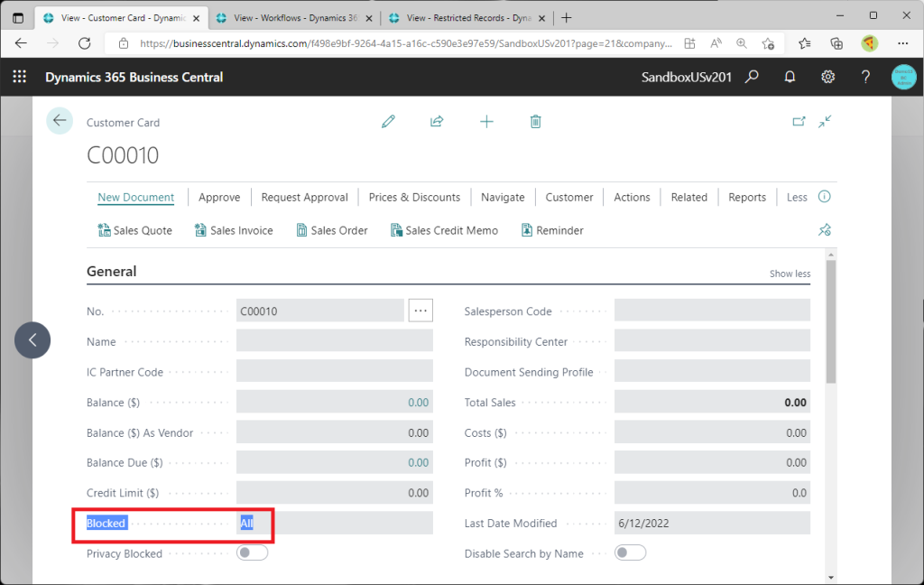Open the Request Approval menu
Screen dimensions: 924x585
coord(305,197)
